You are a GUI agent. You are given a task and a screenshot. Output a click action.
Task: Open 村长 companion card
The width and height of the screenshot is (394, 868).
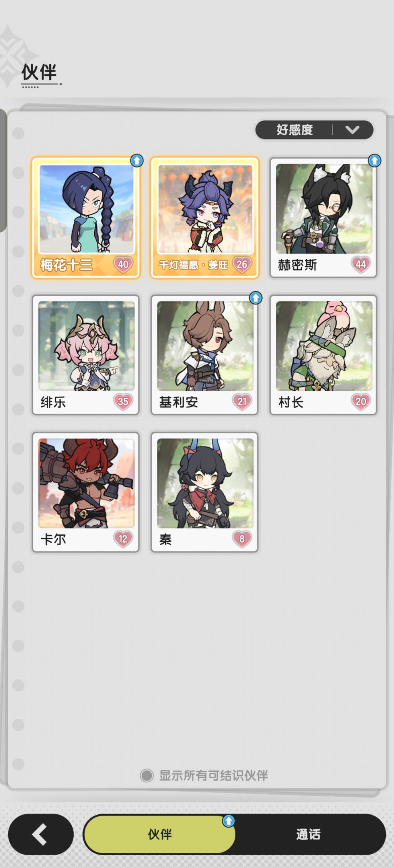(x=323, y=355)
